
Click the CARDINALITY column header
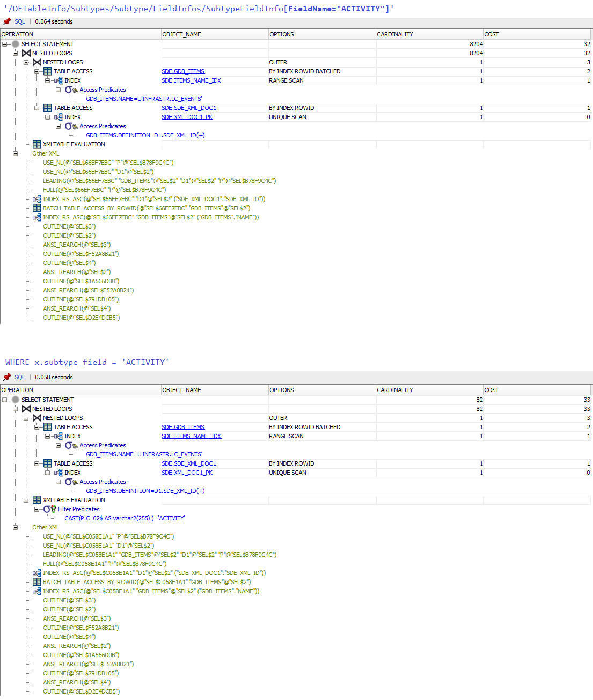point(395,34)
